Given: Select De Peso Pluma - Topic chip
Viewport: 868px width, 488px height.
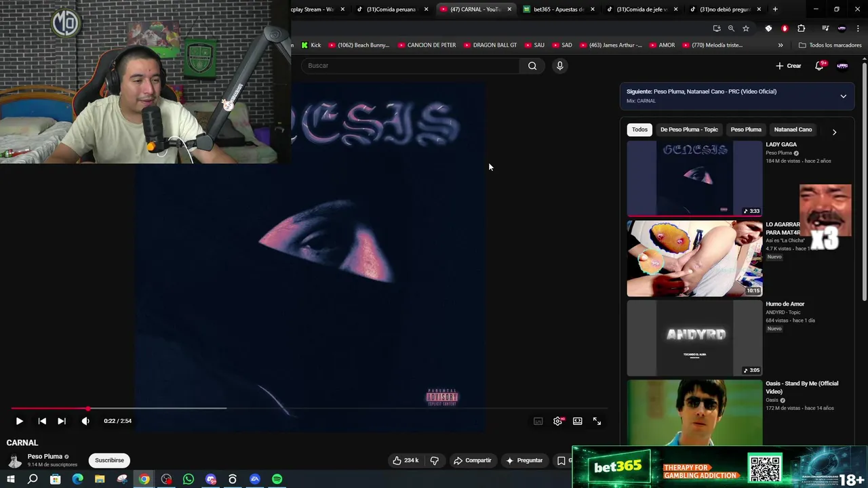Looking at the screenshot, I should click(689, 129).
